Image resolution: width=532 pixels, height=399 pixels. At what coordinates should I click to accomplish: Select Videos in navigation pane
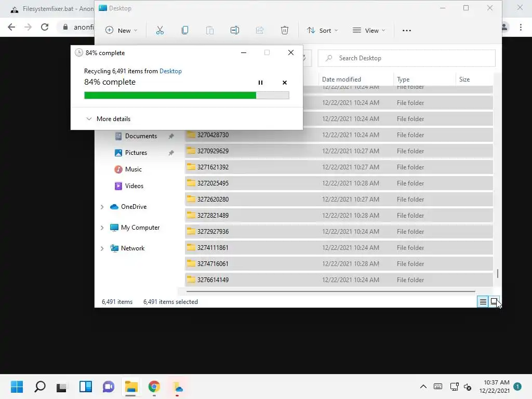click(x=134, y=186)
